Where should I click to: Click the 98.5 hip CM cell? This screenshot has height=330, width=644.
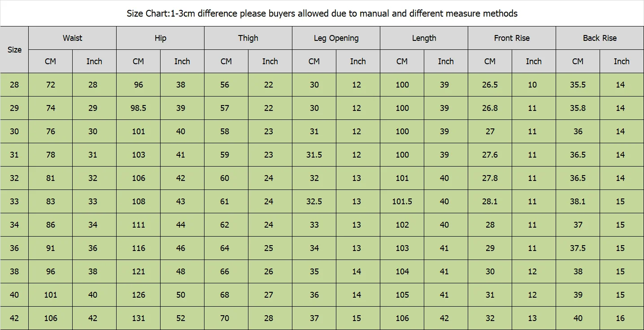point(138,108)
